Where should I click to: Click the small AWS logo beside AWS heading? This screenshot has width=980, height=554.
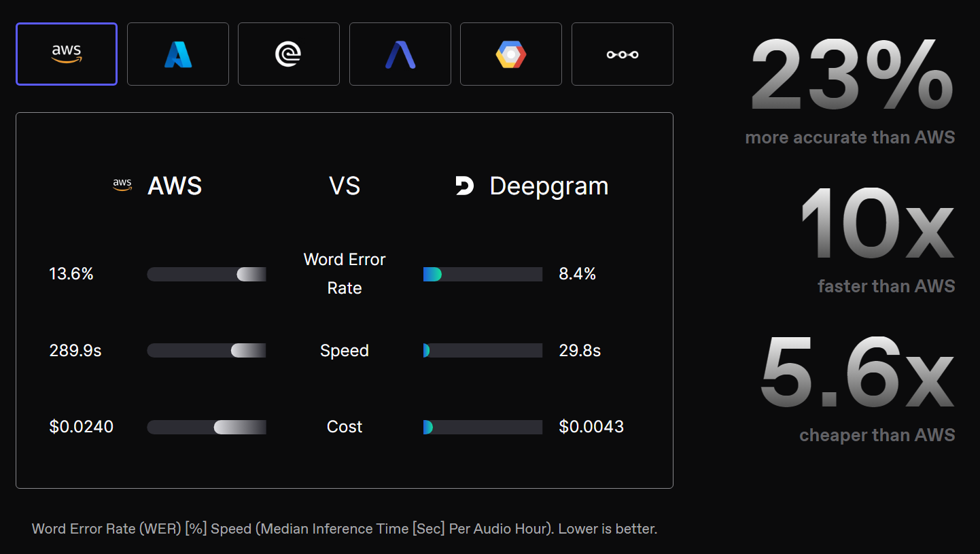(122, 185)
